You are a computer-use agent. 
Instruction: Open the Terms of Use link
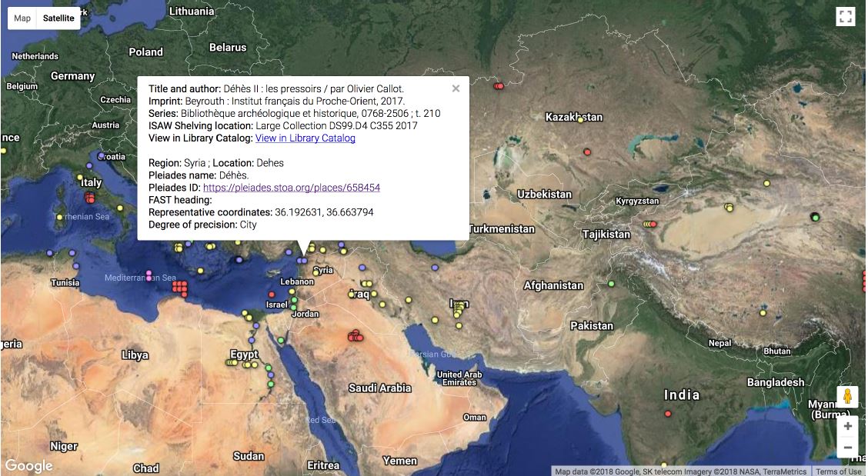pos(838,471)
